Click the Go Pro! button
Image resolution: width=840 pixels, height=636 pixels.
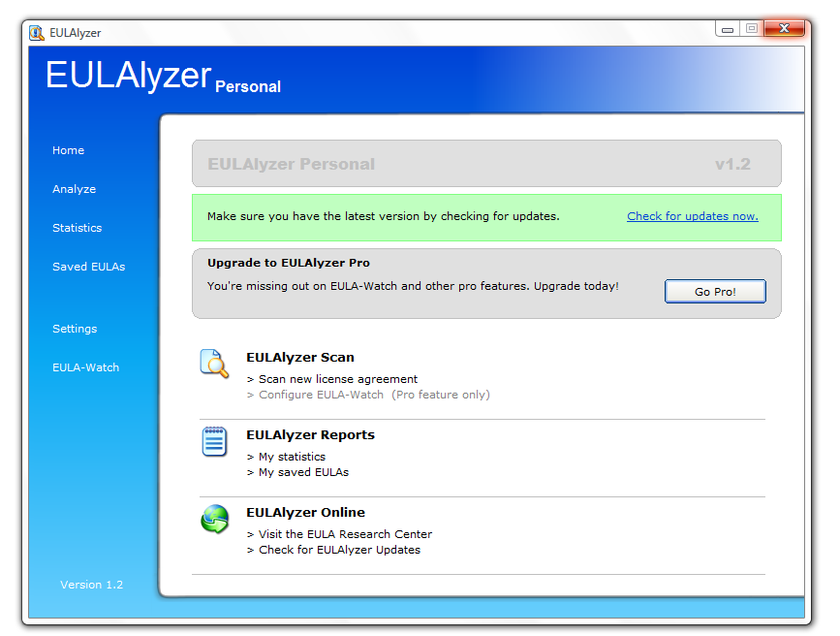715,291
